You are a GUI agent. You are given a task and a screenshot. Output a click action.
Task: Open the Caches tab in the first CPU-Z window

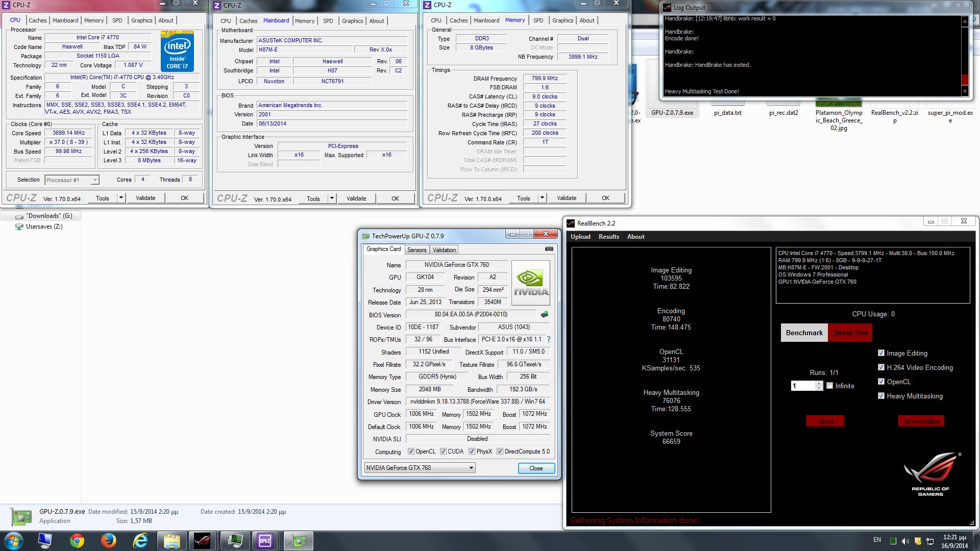click(x=37, y=20)
